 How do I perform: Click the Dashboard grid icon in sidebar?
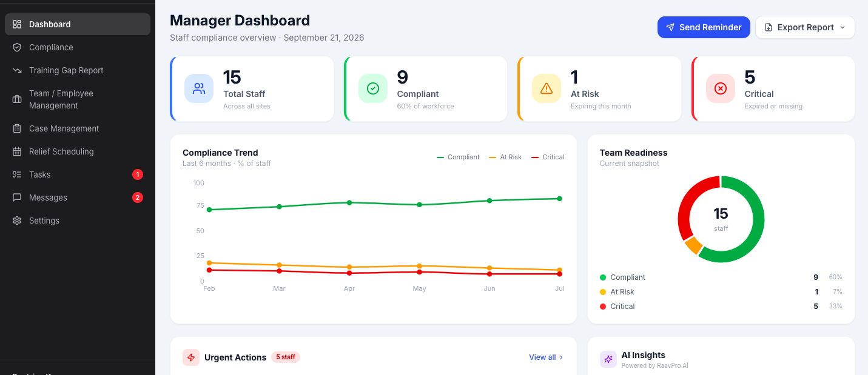pyautogui.click(x=17, y=24)
